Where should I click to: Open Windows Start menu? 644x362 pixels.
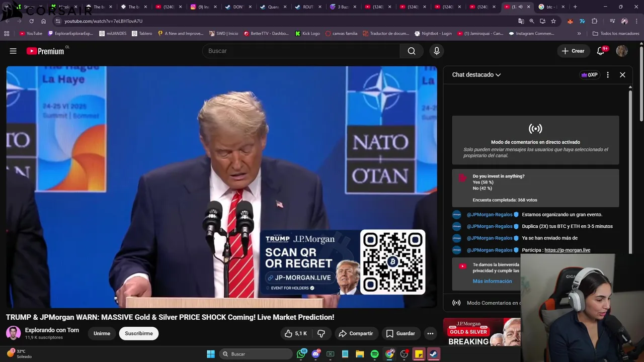[211, 354]
